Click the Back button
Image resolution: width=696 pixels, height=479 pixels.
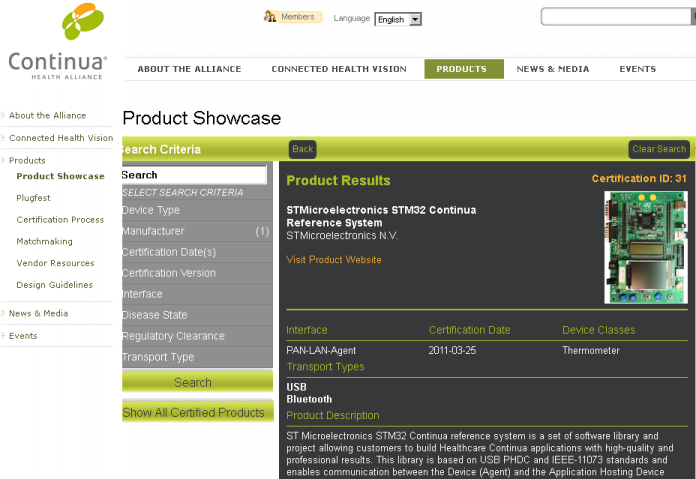pos(303,149)
